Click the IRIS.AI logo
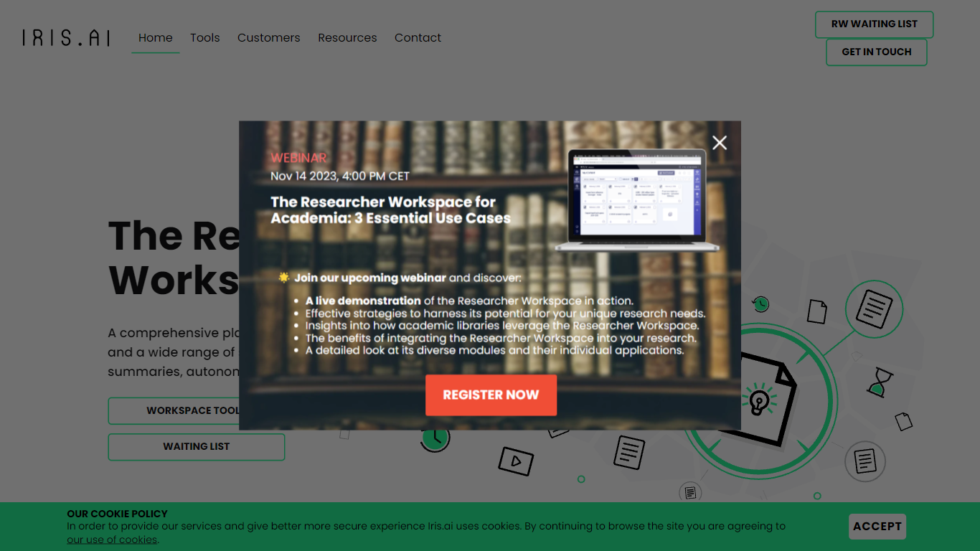The image size is (980, 551). pos(66,38)
